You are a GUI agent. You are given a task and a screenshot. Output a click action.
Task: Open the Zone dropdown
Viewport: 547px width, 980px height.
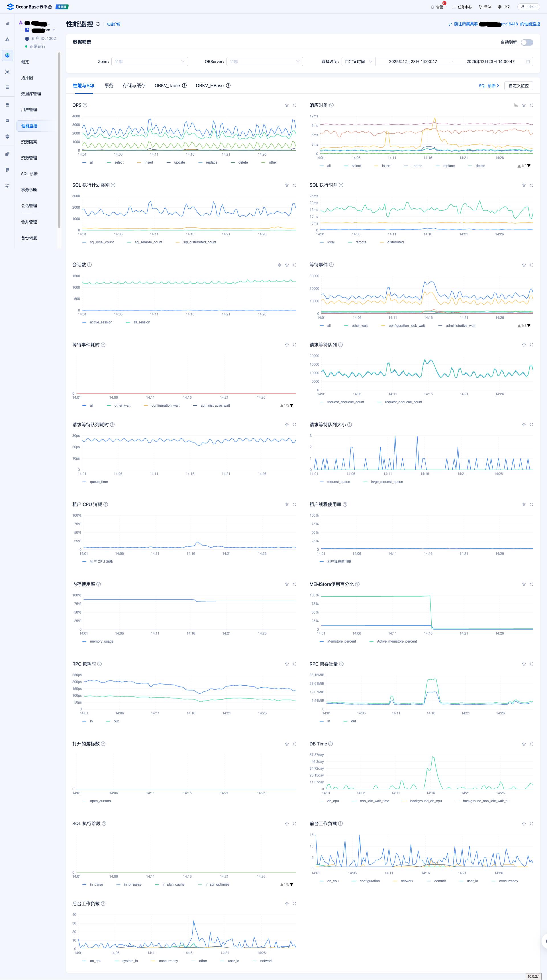click(x=150, y=62)
